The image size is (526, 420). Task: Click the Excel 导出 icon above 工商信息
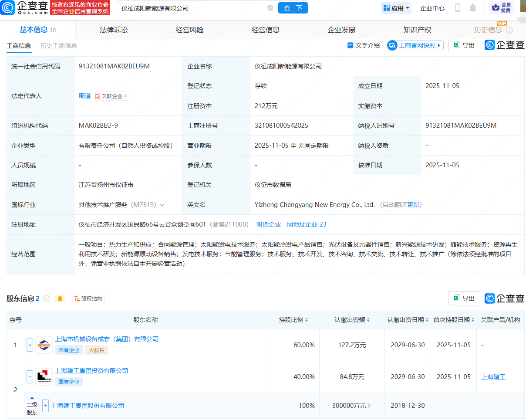(456, 45)
